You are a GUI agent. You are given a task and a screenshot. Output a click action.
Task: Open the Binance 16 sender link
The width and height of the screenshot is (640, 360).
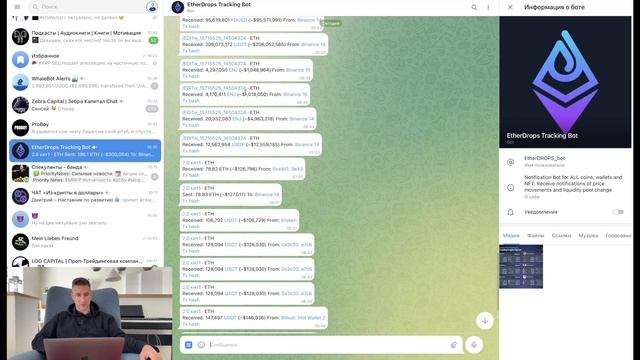[295, 95]
